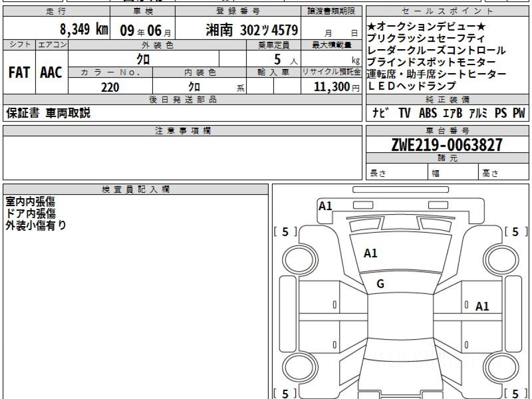Click the 最大積載量 header
The width and height of the screenshot is (532, 399).
point(331,45)
